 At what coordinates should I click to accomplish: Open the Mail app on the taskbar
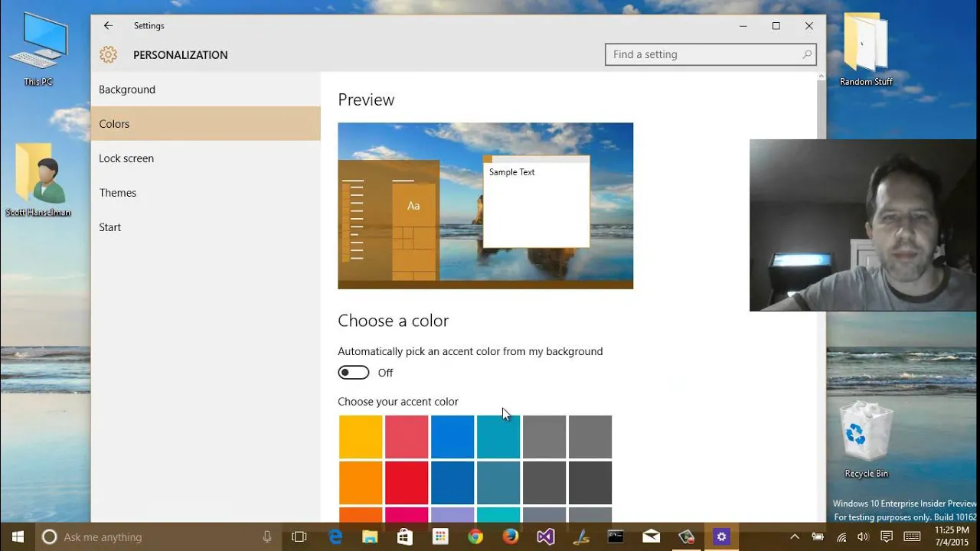point(651,537)
